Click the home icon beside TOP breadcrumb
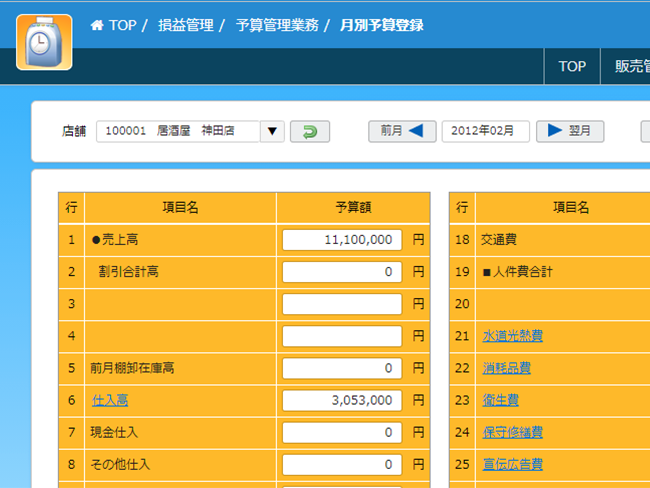This screenshot has width=650, height=488. point(97,25)
